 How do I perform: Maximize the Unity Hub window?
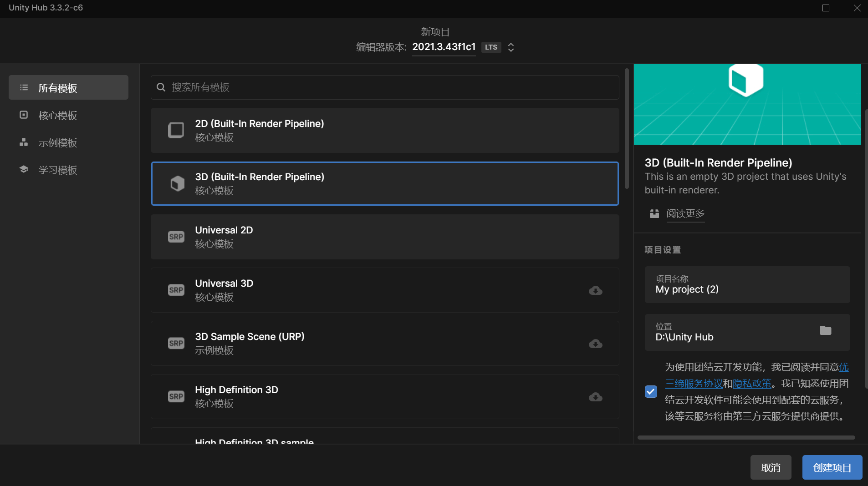coord(826,8)
